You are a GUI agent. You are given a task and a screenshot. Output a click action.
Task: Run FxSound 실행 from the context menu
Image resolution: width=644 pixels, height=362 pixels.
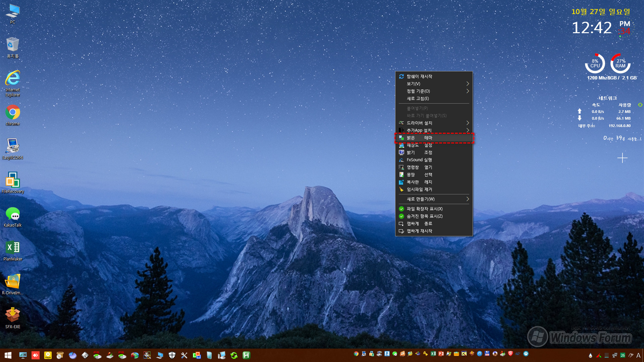click(434, 160)
